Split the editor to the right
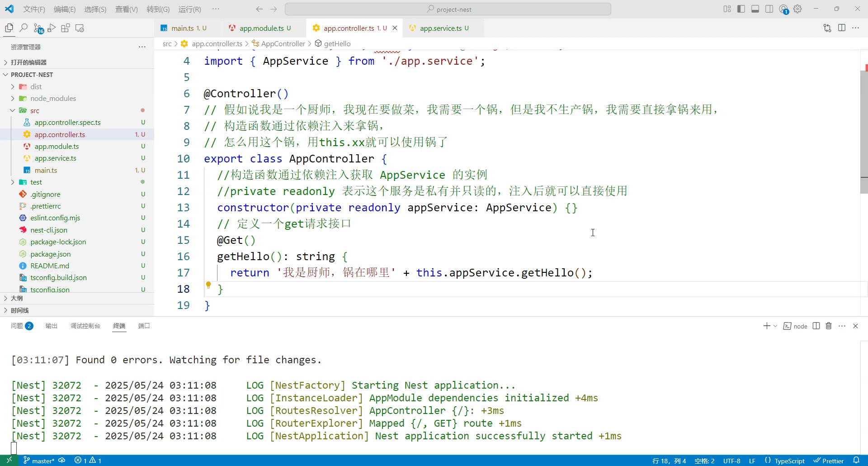 [x=841, y=28]
